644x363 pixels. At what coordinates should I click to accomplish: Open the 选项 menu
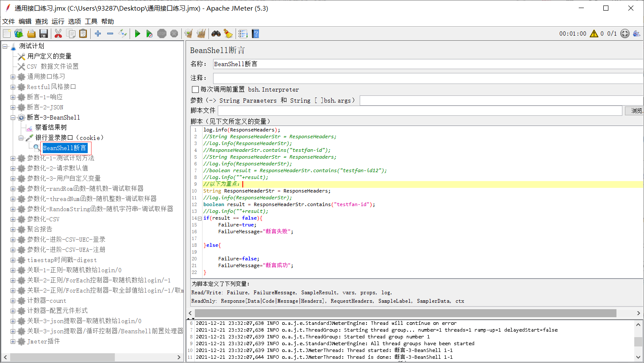point(75,21)
